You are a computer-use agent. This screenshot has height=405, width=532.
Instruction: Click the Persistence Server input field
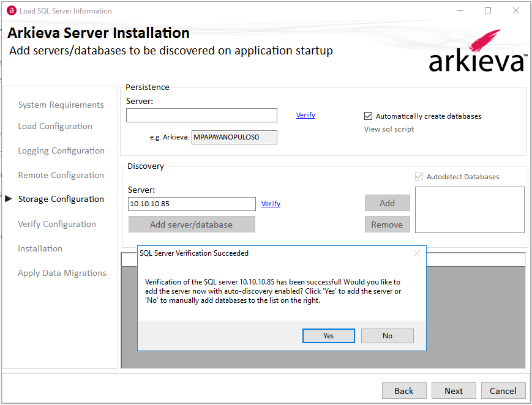(201, 116)
